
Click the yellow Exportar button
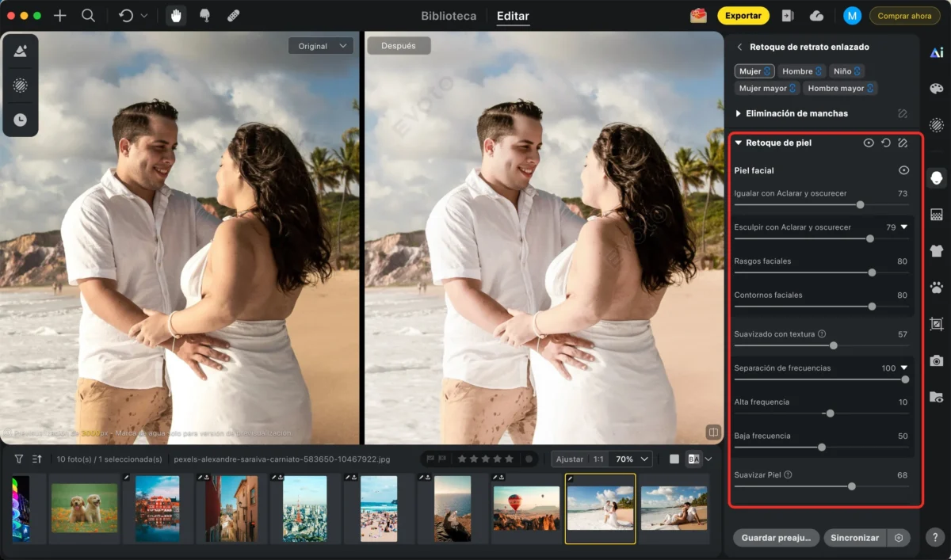(743, 16)
